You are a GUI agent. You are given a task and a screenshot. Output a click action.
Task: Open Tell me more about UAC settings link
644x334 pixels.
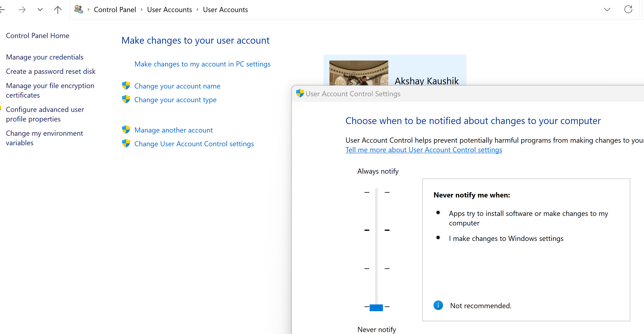424,150
